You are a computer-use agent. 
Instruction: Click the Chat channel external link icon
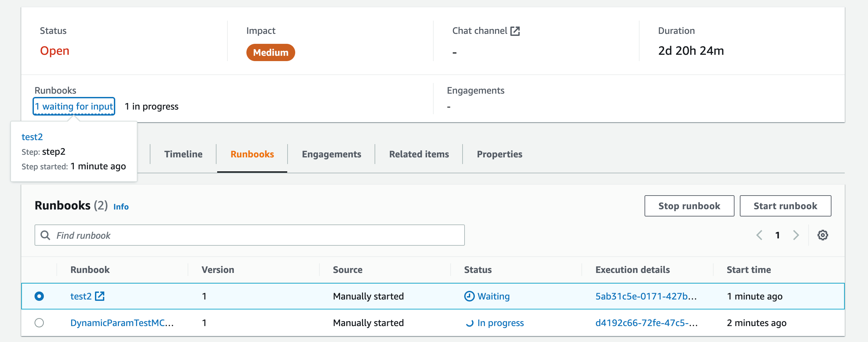point(515,31)
